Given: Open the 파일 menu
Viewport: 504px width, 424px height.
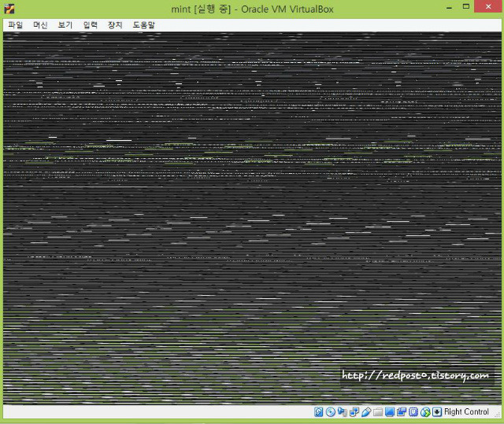Looking at the screenshot, I should point(16,25).
